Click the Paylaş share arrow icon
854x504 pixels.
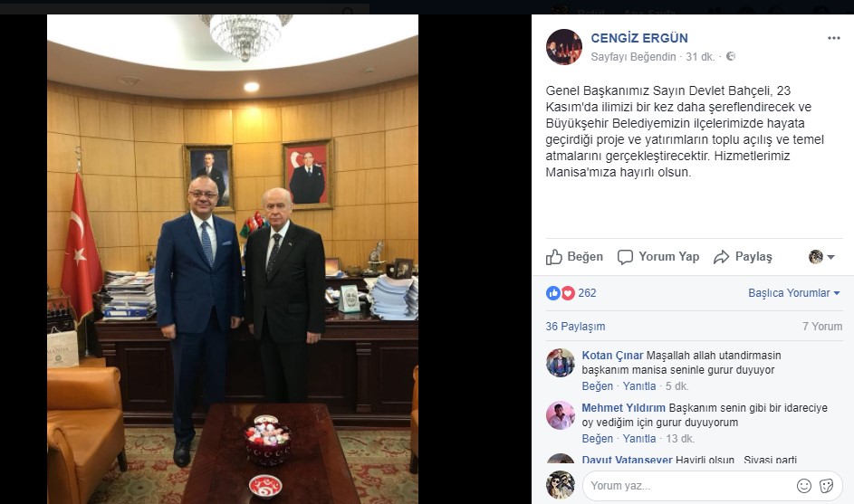(721, 257)
